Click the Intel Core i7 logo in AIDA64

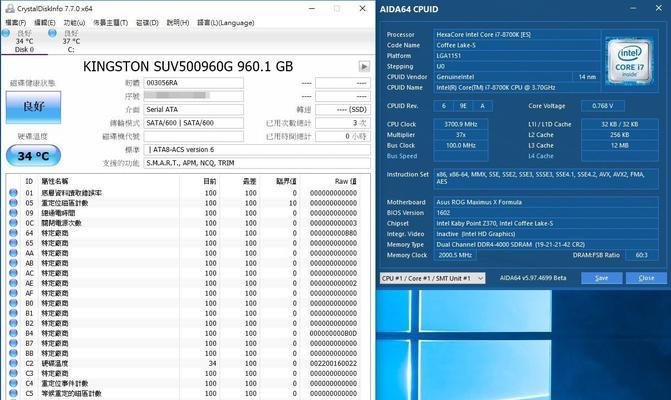tap(630, 61)
